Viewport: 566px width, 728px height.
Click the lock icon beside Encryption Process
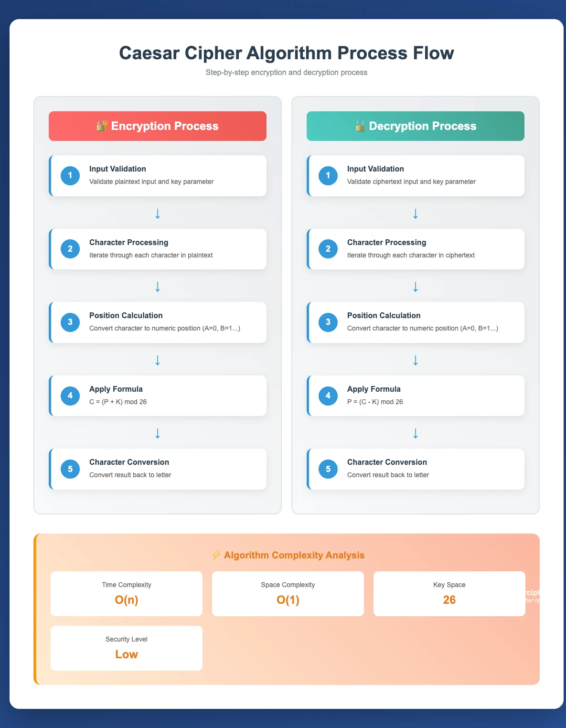102,126
